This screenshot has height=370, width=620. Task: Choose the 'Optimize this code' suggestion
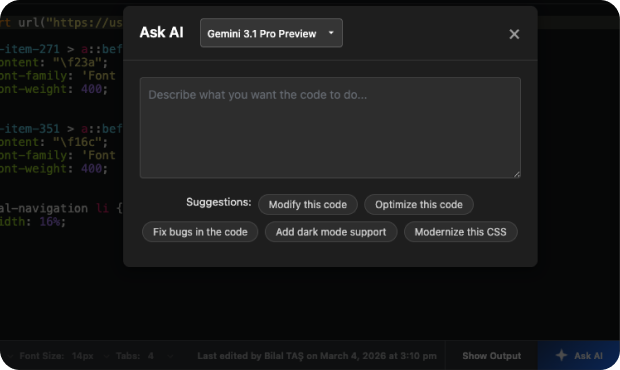[x=419, y=205]
